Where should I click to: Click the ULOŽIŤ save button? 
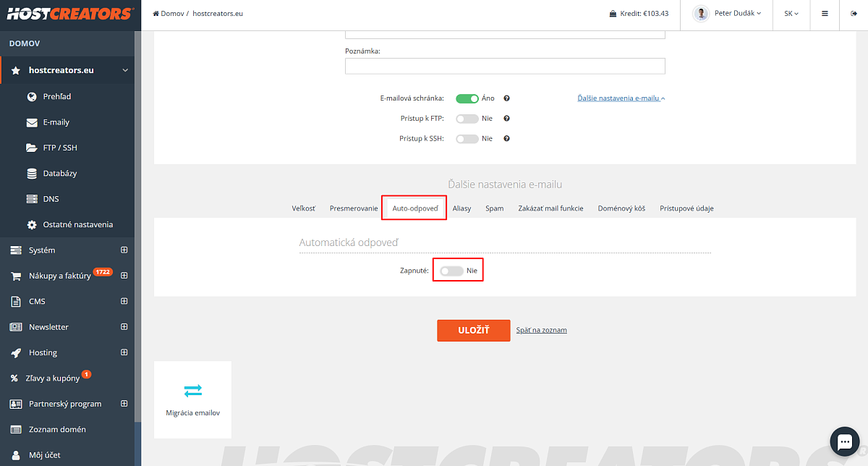pyautogui.click(x=474, y=330)
